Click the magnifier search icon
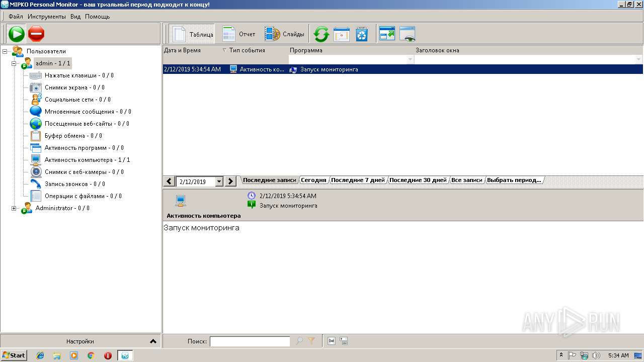The image size is (644, 362). pos(299,341)
